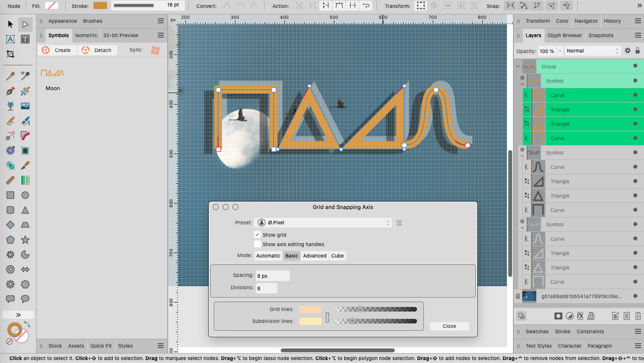Open Layers panel gear settings
The height and width of the screenshot is (363, 644).
628,51
